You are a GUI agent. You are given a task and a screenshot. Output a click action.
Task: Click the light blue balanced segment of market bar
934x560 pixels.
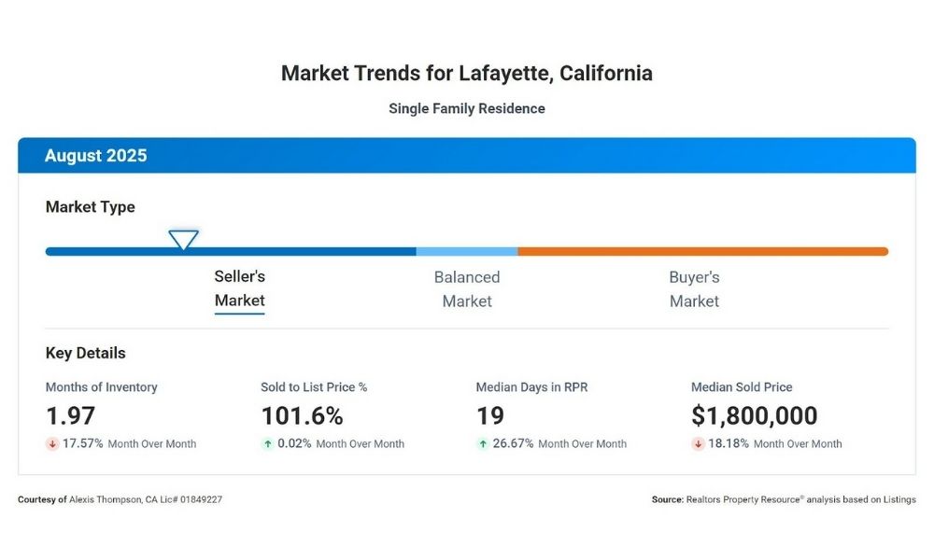[x=467, y=252]
